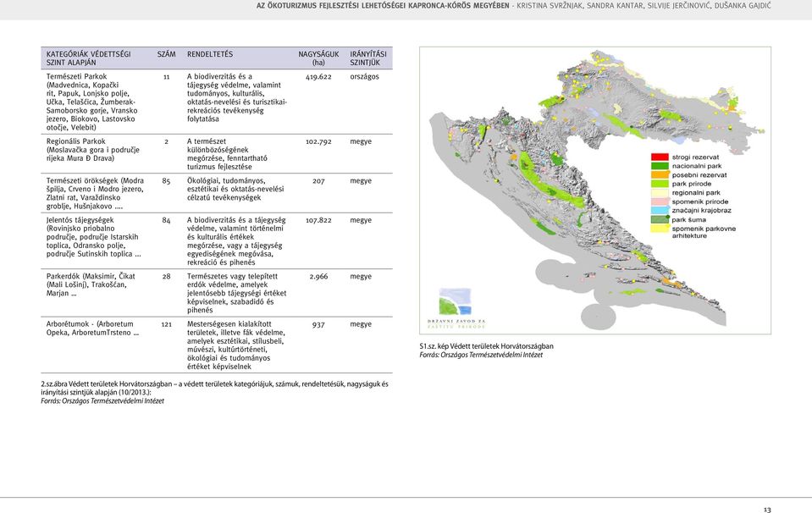
Task: Click the area value 107.822
Action: click(318, 220)
